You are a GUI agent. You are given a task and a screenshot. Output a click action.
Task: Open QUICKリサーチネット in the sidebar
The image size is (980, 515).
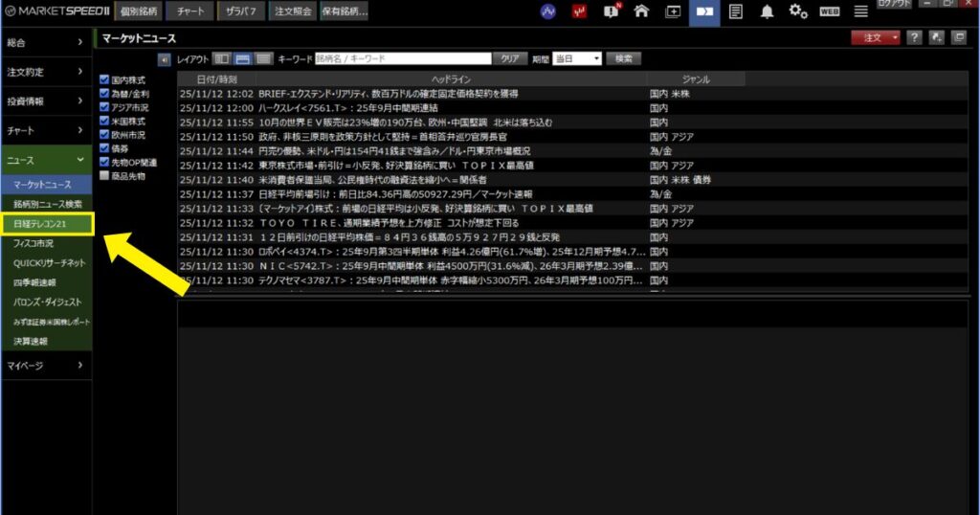(46, 262)
